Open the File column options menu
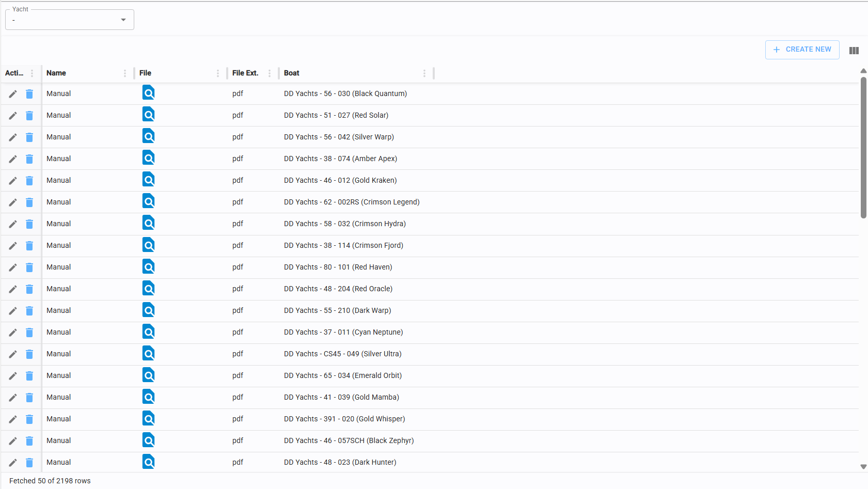 (x=218, y=73)
